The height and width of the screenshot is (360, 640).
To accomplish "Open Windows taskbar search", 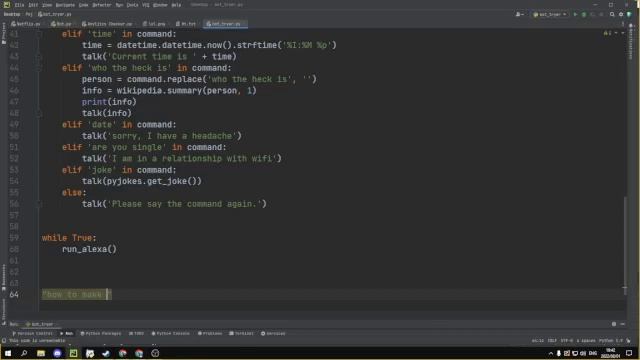I will click(x=24, y=353).
